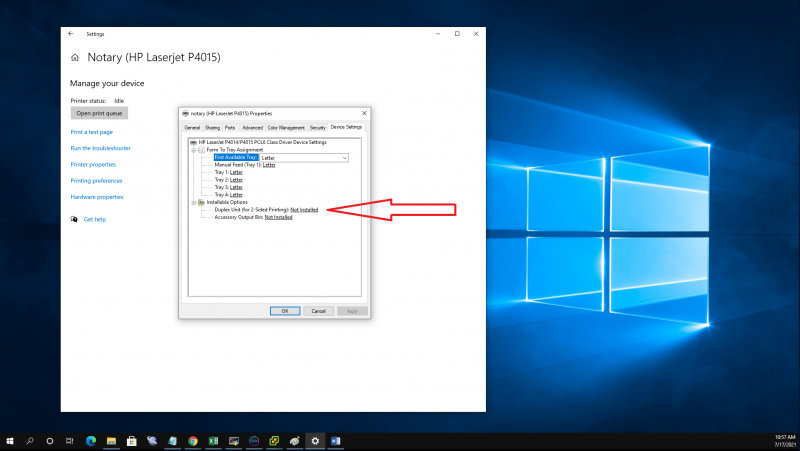Switch to the General tab
This screenshot has height=451, width=800.
pos(192,128)
